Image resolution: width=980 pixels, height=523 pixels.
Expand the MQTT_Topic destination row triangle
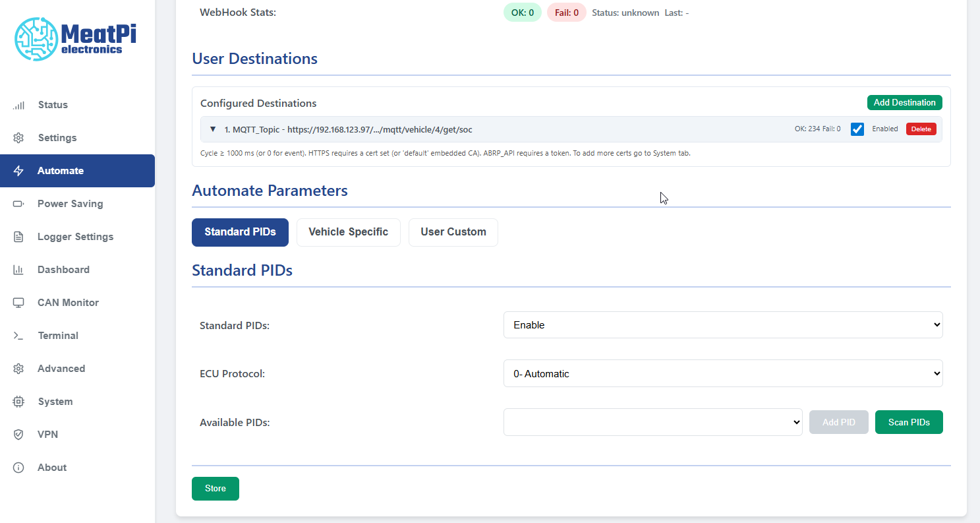213,129
